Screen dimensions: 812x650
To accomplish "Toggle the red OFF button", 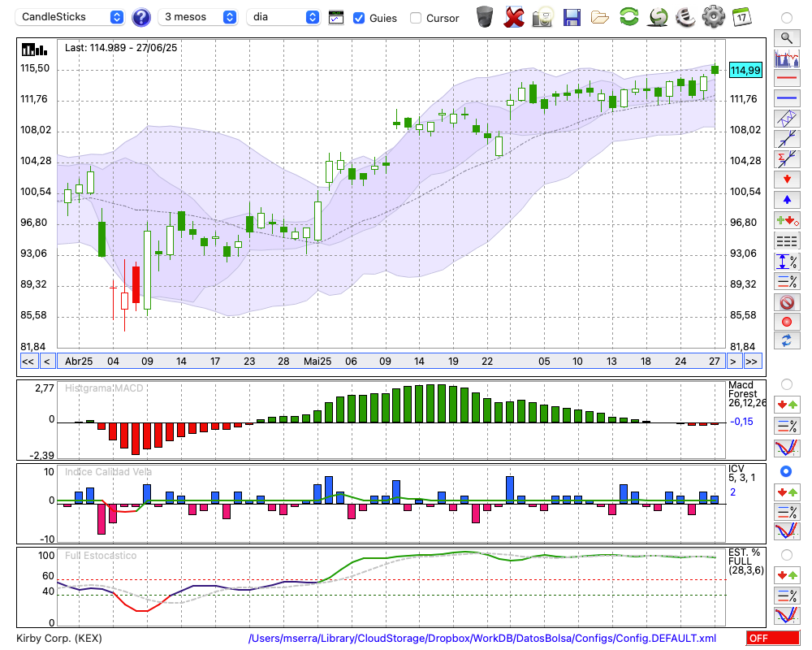I will [x=773, y=638].
